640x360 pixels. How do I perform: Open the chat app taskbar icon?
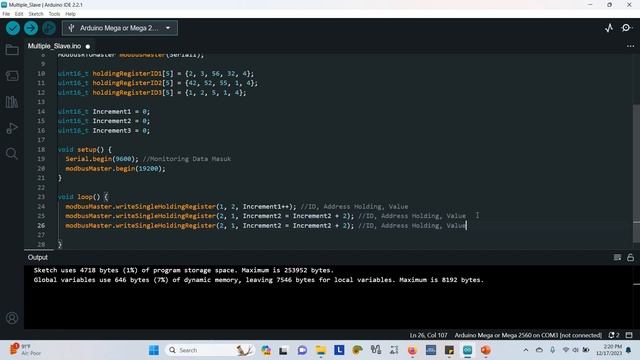[x=302, y=350]
